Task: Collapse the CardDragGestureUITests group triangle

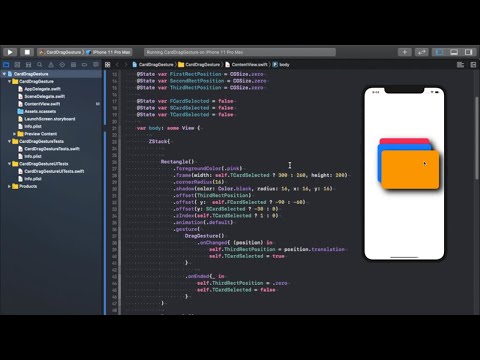Action: 9,164
